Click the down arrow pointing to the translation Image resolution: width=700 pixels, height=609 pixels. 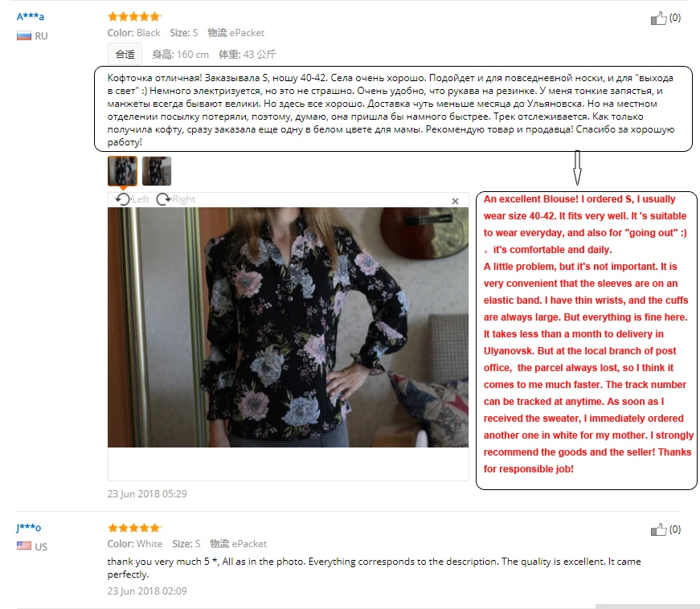577,168
